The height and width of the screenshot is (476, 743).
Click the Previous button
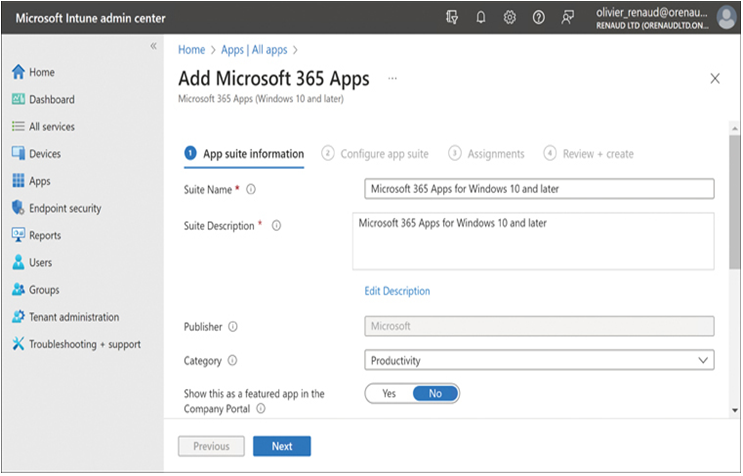pos(211,446)
